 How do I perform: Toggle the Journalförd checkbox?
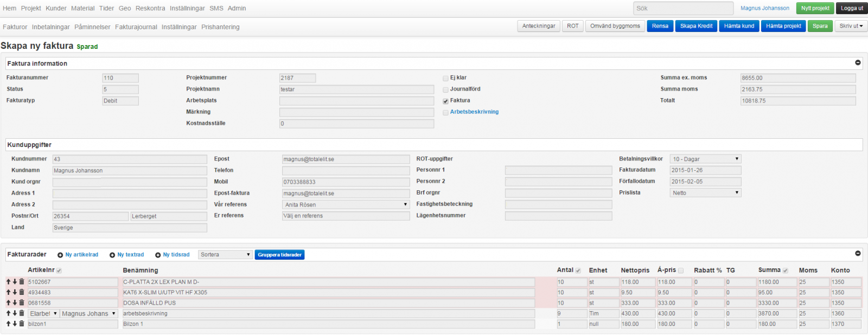[x=445, y=89]
